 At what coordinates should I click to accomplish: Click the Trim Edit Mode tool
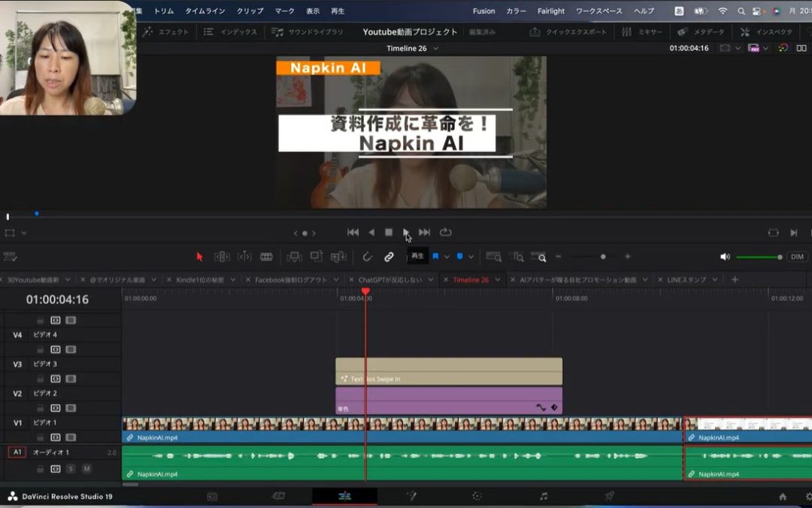click(222, 257)
